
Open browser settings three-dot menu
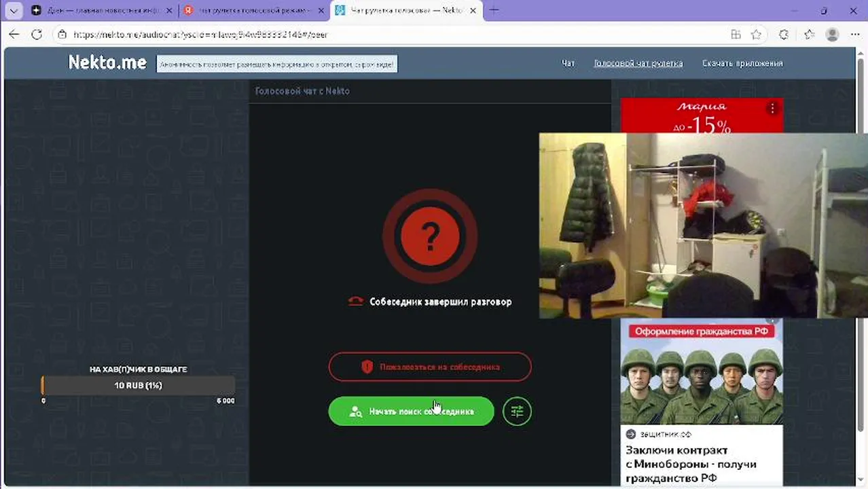(x=854, y=34)
